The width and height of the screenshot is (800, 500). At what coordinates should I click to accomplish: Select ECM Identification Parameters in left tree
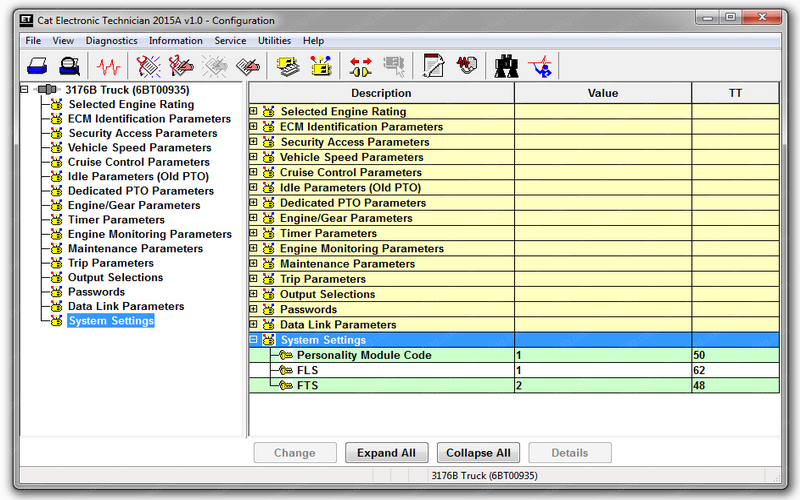[x=149, y=119]
